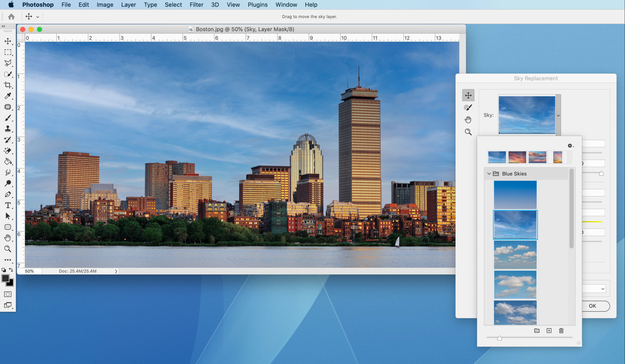Click the foreground color swatch
Viewport: 625px width, 364px height.
pos(5,278)
